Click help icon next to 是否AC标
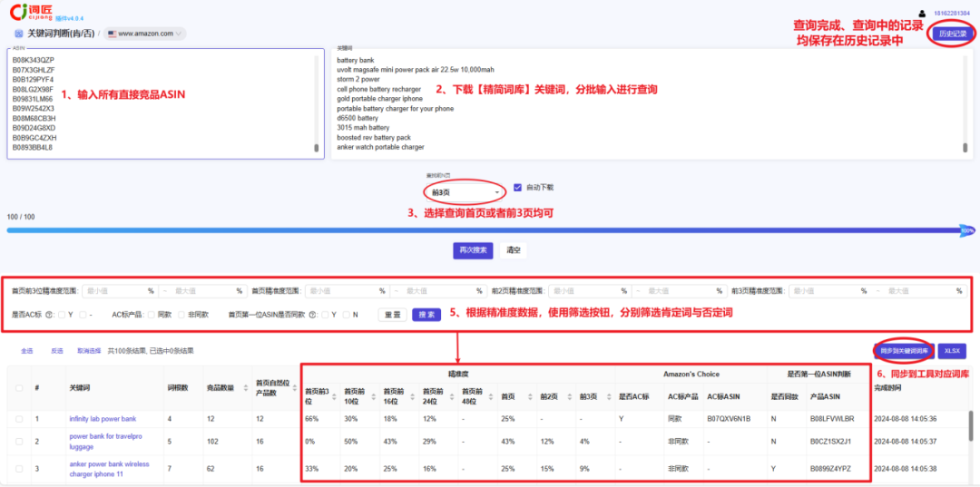The image size is (980, 487). 48,315
